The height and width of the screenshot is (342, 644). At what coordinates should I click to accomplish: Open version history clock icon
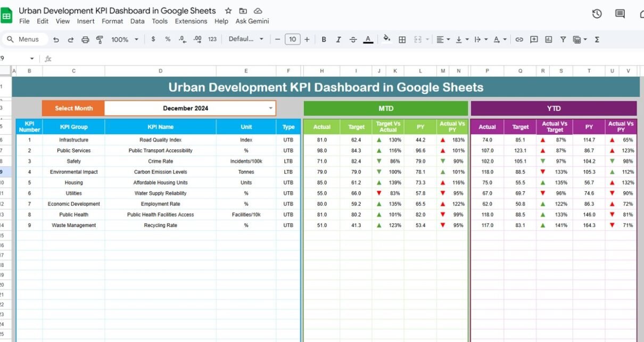point(597,14)
